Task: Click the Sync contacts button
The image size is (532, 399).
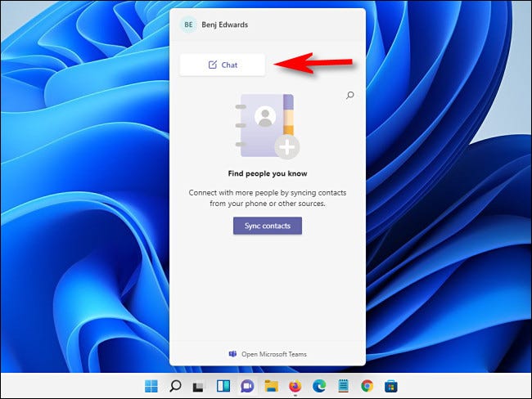Action: 268,226
